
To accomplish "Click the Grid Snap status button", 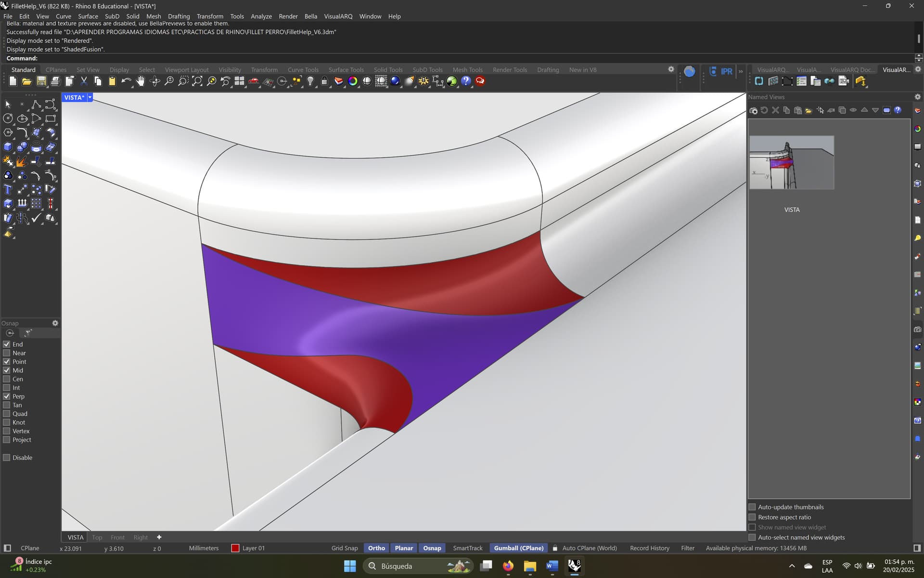I will click(x=344, y=548).
